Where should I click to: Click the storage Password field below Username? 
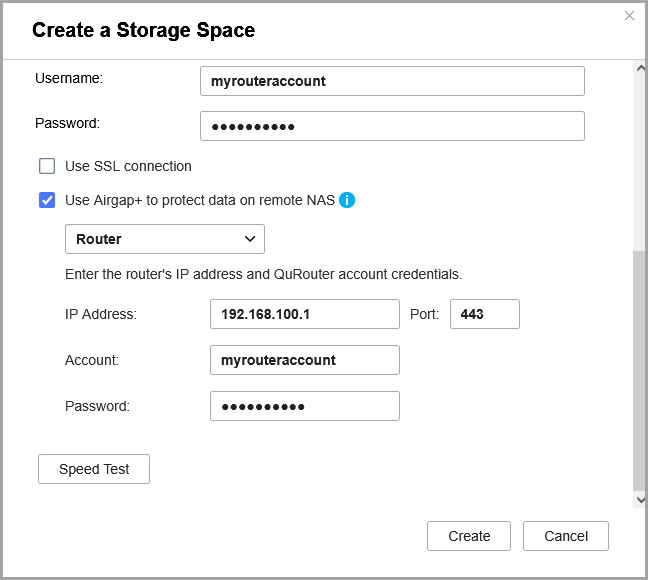pos(392,126)
